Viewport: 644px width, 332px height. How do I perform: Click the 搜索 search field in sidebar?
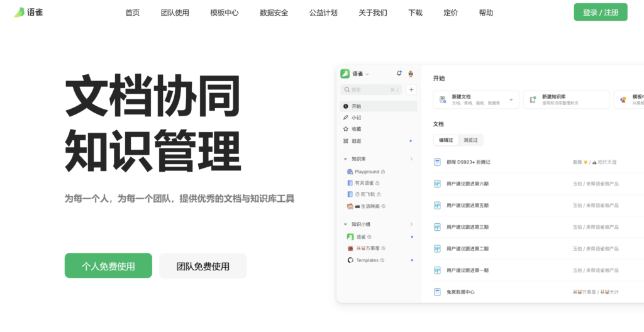pos(371,89)
